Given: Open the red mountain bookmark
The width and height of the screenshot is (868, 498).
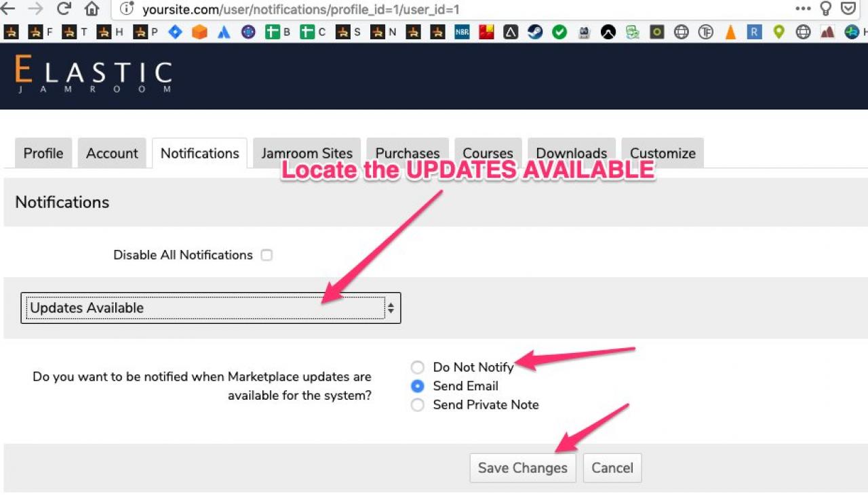Looking at the screenshot, I should tap(827, 32).
